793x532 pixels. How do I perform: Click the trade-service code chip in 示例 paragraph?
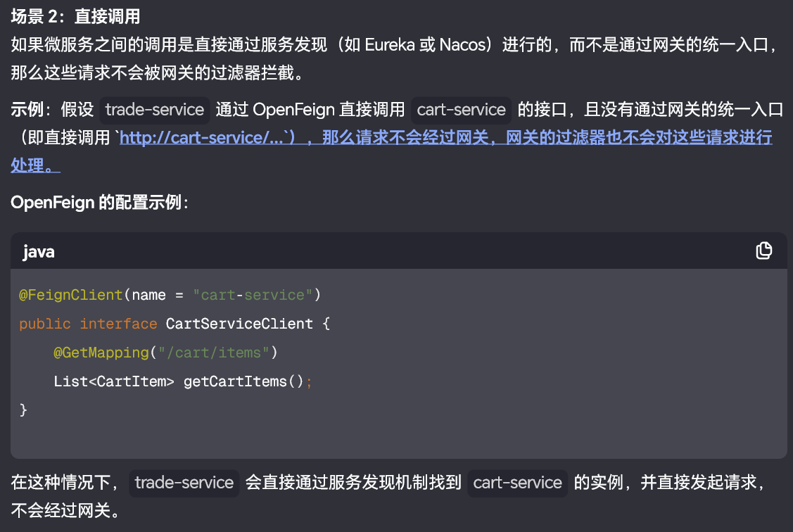tap(155, 110)
